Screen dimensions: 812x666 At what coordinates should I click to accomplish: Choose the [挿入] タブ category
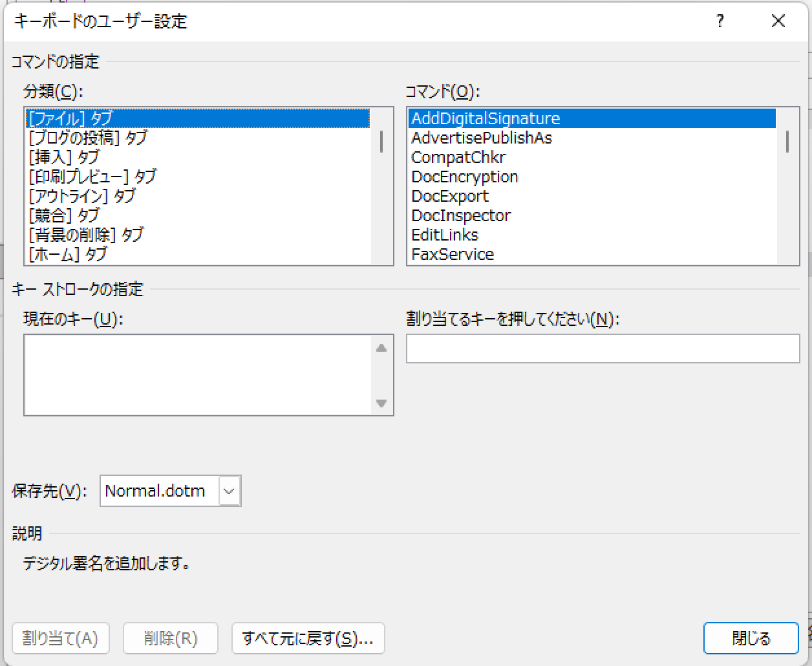click(198, 157)
